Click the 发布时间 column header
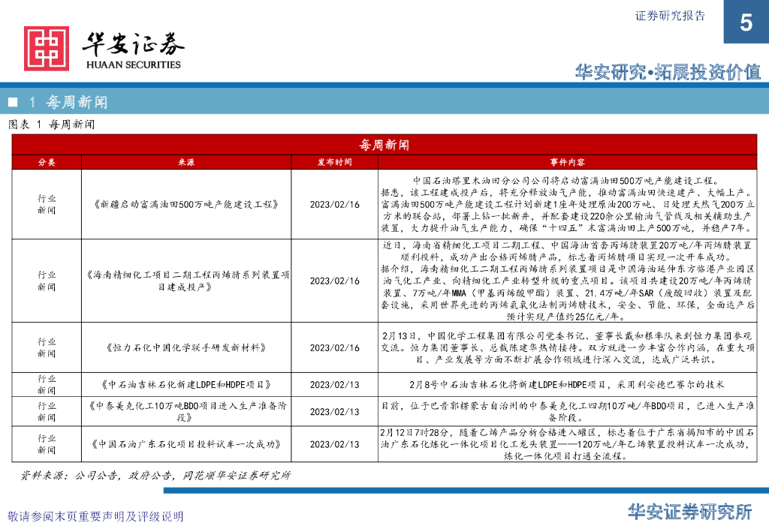769x532 pixels. tap(334, 162)
